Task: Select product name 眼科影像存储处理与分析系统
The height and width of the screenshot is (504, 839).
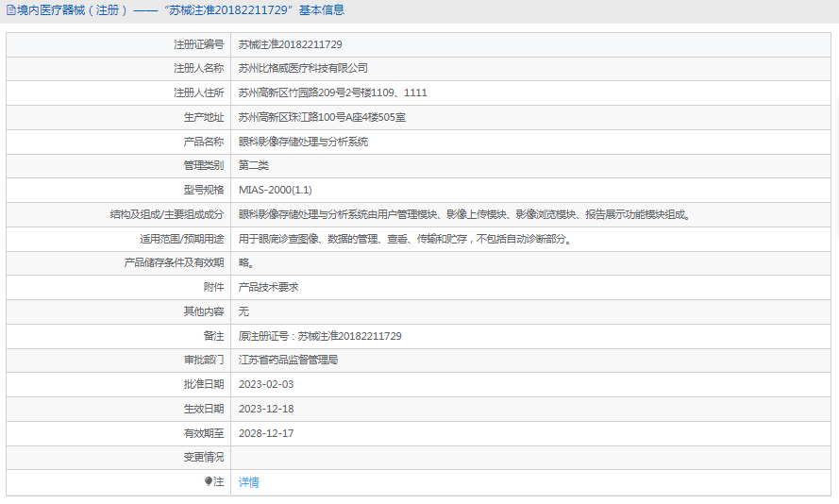Action: tap(302, 143)
